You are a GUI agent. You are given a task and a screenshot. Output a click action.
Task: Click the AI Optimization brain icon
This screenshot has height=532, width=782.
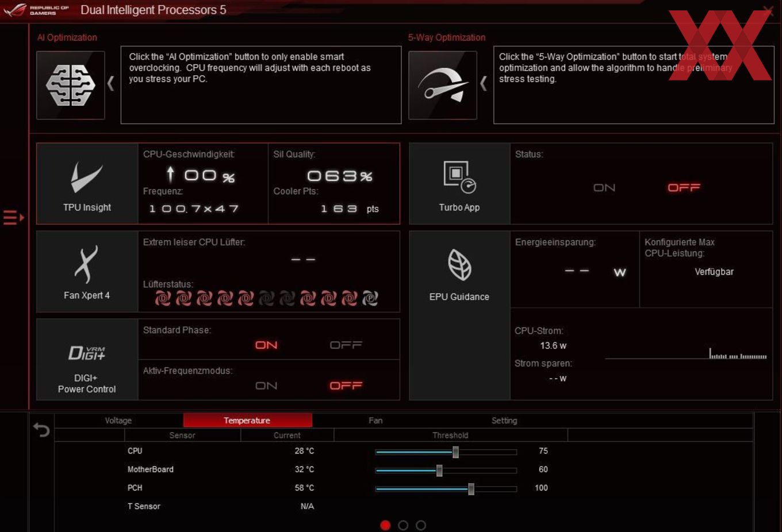pyautogui.click(x=70, y=85)
